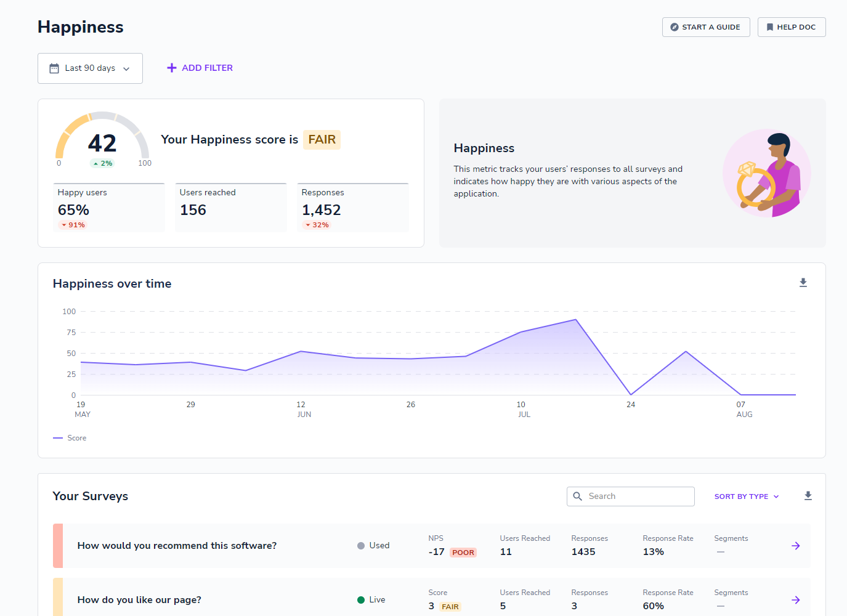Viewport: 847px width, 616px height.
Task: Click the Responses 1,452 card
Action: click(x=353, y=208)
